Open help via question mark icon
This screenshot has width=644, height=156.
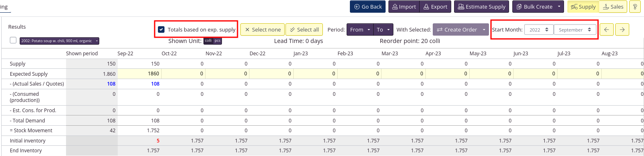coord(635,7)
